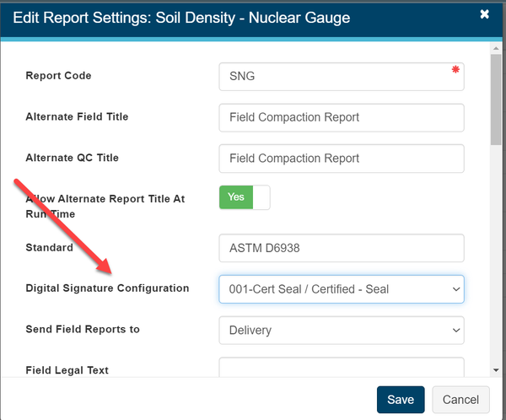Click the red required asterisk icon

coord(455,71)
